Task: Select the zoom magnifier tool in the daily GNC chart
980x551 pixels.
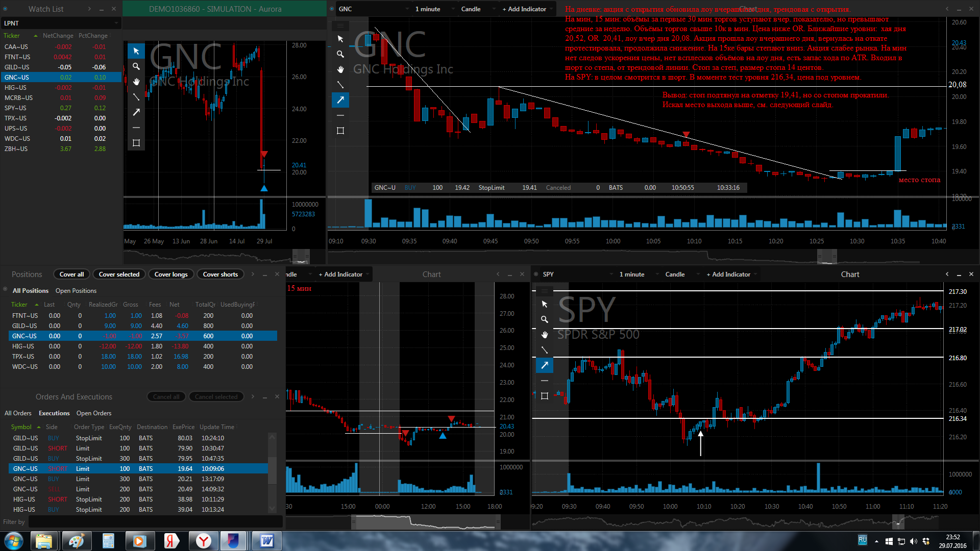Action: tap(136, 66)
